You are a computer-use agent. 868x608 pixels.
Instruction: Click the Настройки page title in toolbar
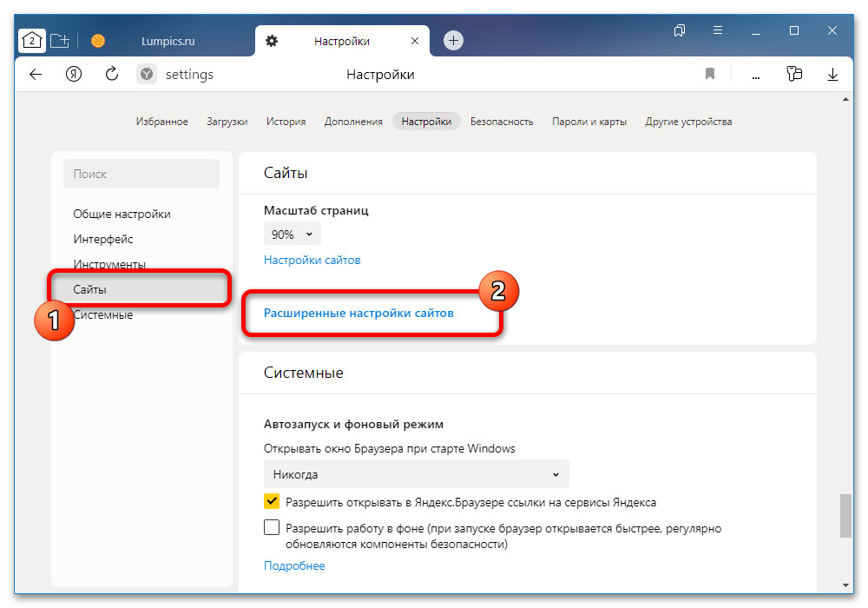tap(380, 74)
